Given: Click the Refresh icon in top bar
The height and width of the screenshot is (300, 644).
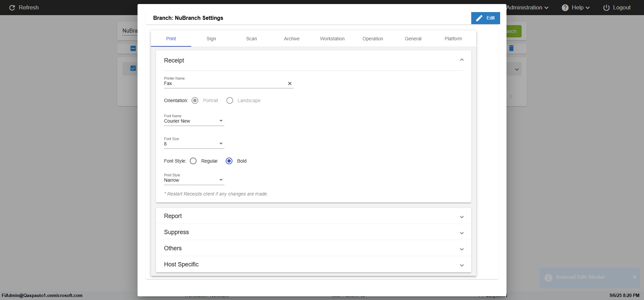Looking at the screenshot, I should [12, 8].
